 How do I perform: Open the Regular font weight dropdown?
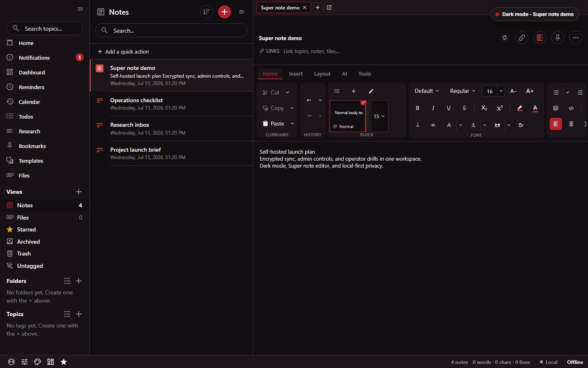tap(463, 91)
